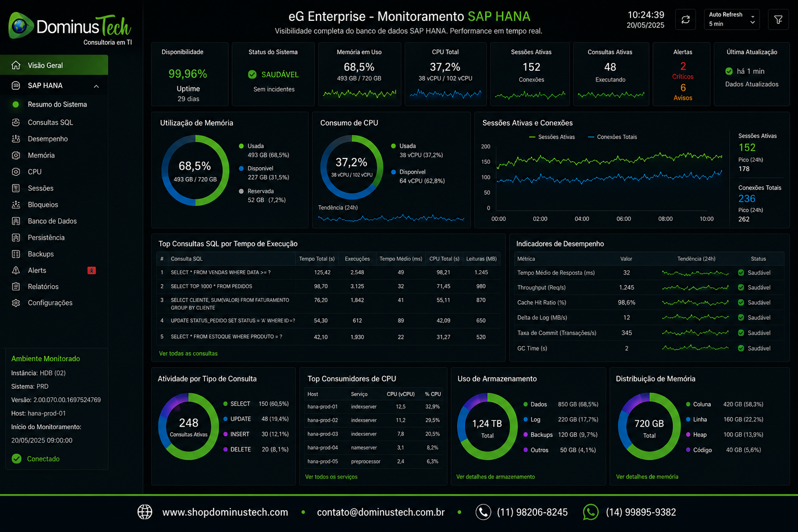Click the Memória em Uso sparkline
The width and height of the screenshot is (798, 532).
[x=359, y=94]
